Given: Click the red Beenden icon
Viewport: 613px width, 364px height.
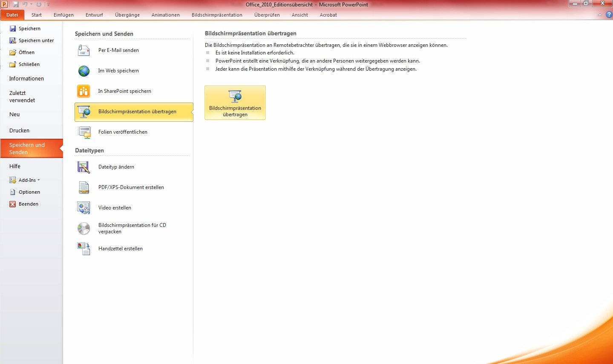Looking at the screenshot, I should [x=13, y=204].
